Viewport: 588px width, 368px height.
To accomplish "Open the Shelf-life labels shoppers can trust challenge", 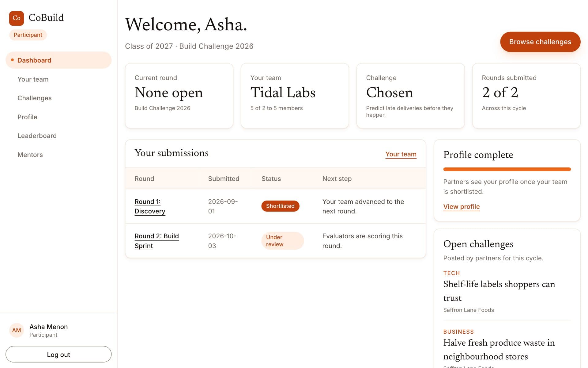I will (499, 291).
